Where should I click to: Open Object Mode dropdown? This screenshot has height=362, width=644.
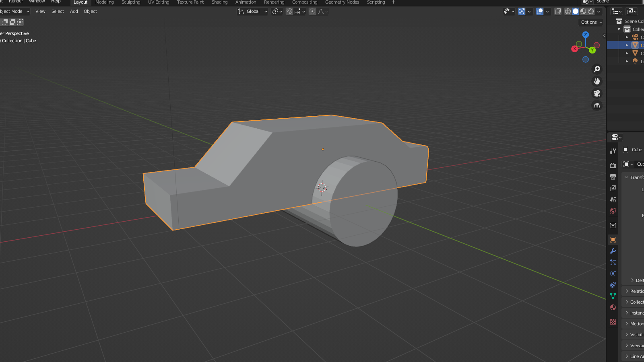click(15, 11)
